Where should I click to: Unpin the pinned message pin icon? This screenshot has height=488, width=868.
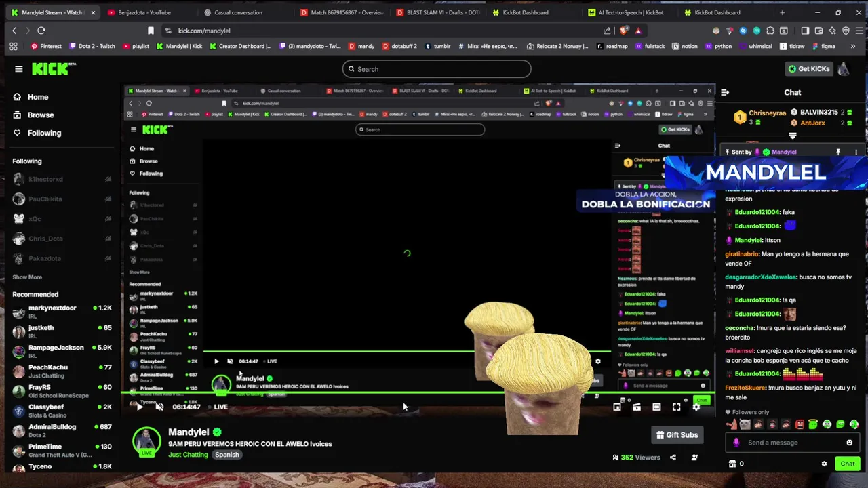click(838, 152)
